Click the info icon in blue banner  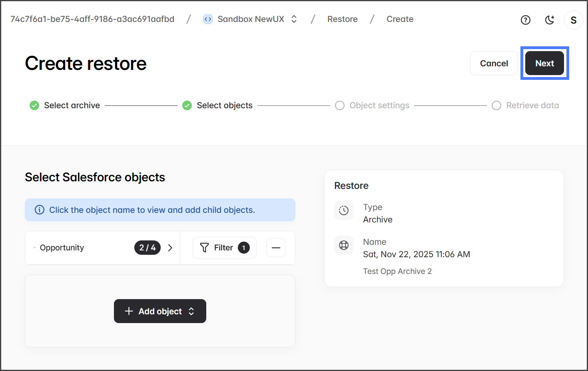(40, 210)
